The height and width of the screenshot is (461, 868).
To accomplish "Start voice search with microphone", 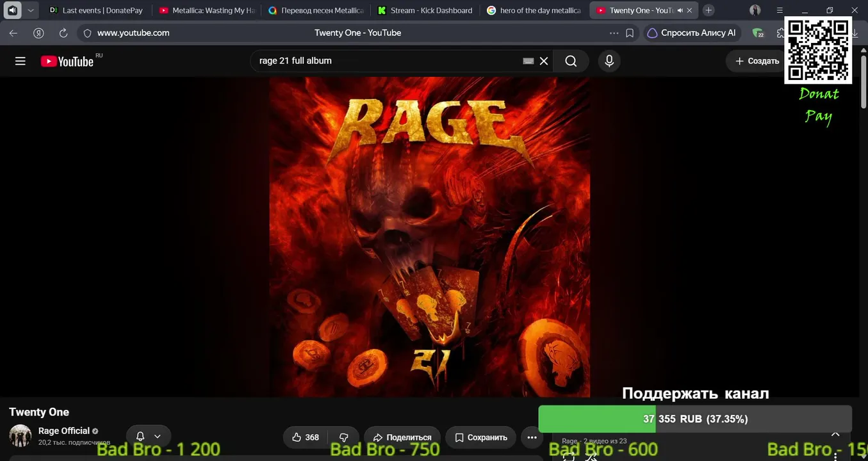I will coord(609,61).
